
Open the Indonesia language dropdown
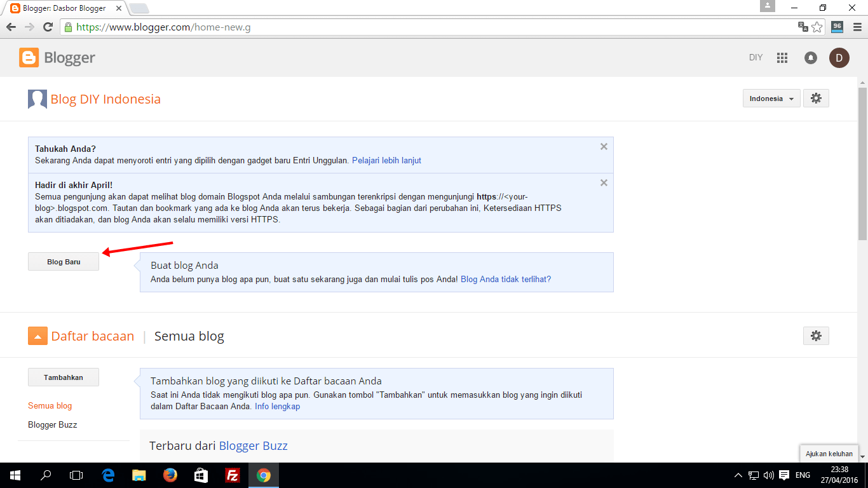[771, 98]
